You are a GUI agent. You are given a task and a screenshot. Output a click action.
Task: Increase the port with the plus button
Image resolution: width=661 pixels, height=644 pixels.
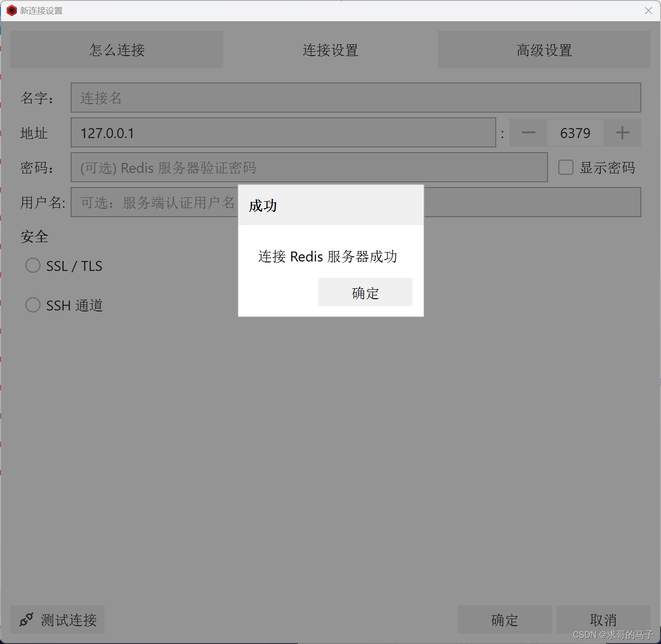coord(622,132)
